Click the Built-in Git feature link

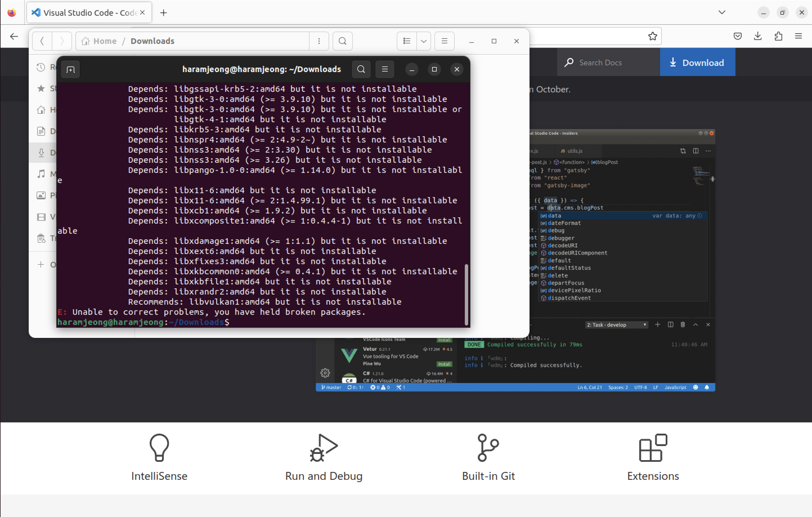(488, 457)
